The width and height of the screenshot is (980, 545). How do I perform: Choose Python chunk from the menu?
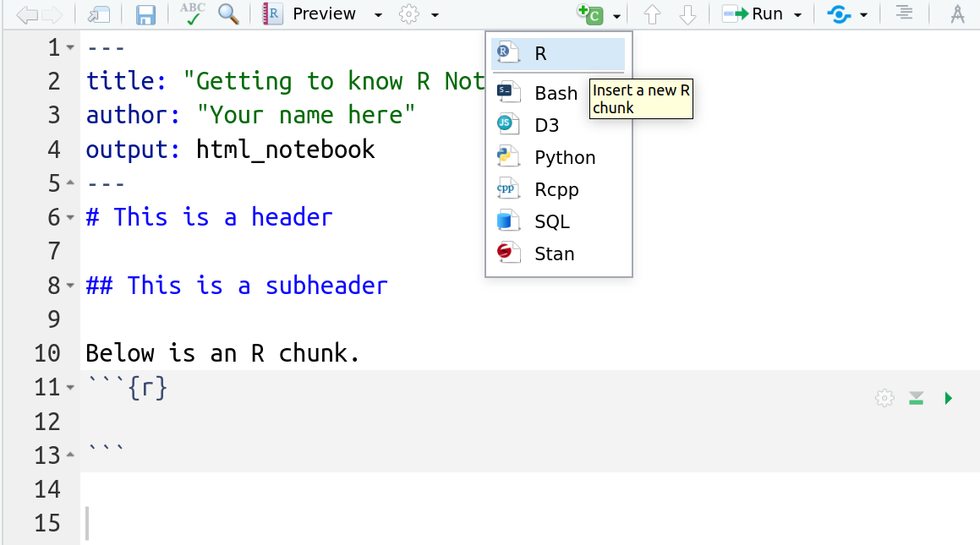(x=558, y=157)
